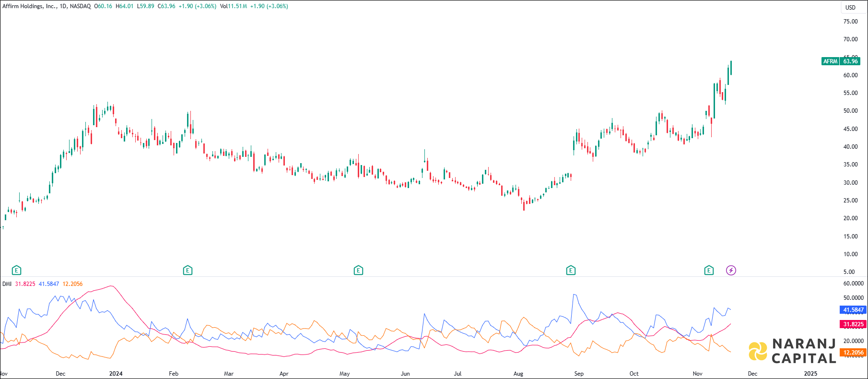The height and width of the screenshot is (379, 868).
Task: Click the red 31.8225 axis price tag
Action: pos(853,324)
